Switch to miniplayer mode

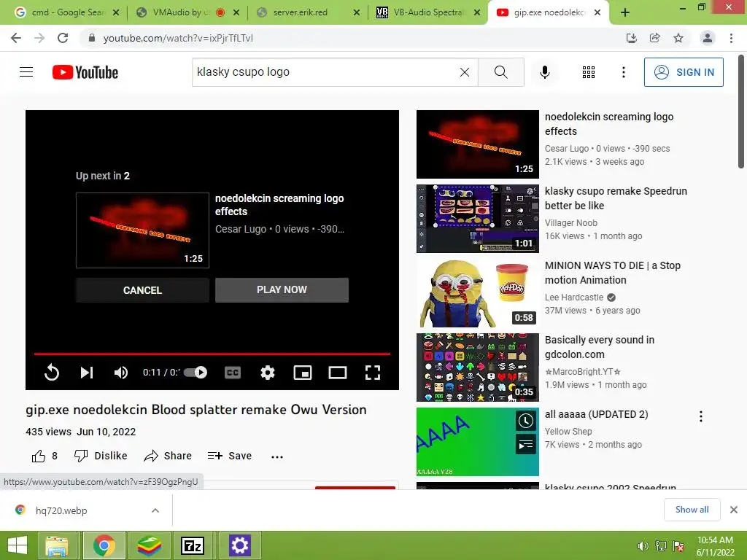[x=303, y=373]
